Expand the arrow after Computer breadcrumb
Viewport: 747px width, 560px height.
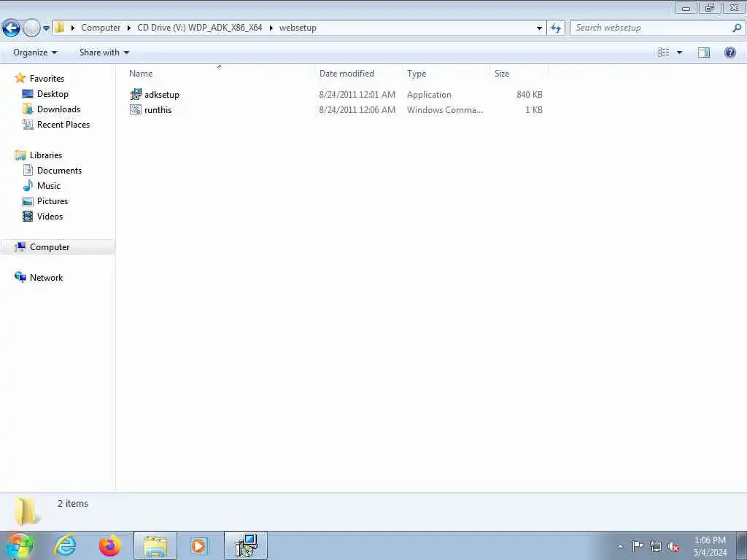pos(129,28)
